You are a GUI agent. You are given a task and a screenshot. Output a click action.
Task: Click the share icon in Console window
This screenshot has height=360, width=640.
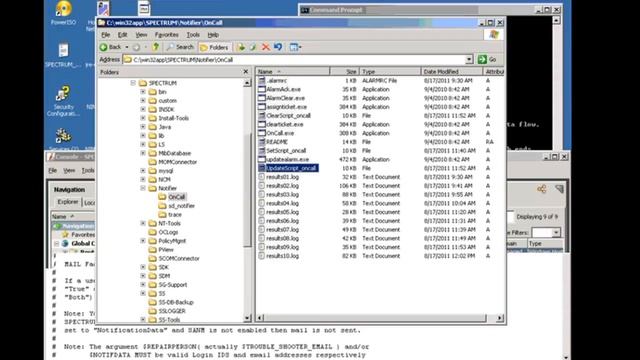click(x=542, y=189)
